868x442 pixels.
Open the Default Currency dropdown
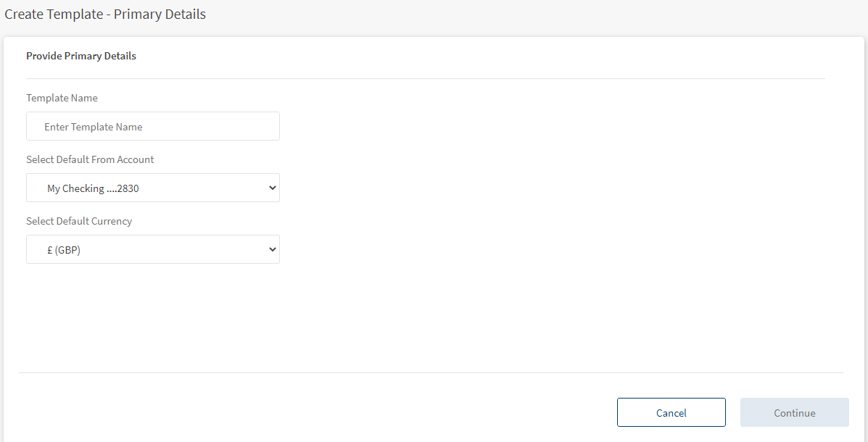(152, 249)
